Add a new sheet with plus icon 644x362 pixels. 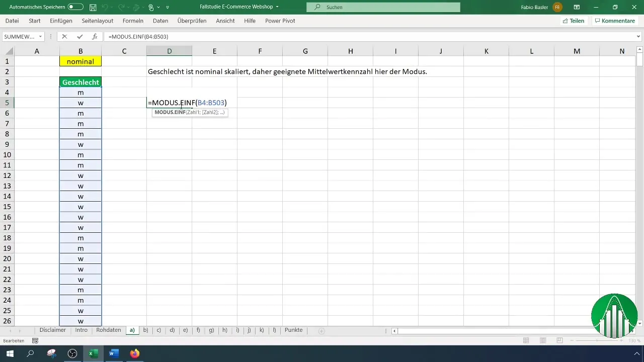321,331
